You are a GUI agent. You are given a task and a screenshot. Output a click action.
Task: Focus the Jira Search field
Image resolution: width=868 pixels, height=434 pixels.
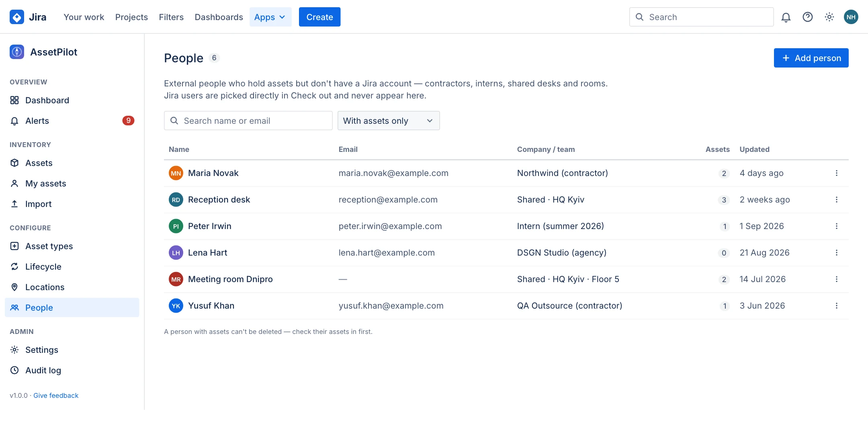[x=701, y=17]
